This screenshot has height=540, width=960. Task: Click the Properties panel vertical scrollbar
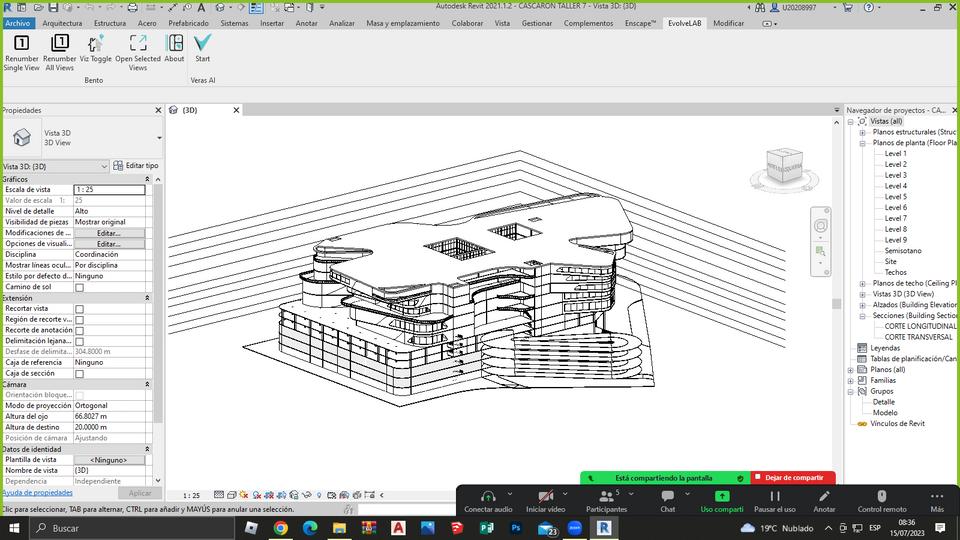click(158, 303)
